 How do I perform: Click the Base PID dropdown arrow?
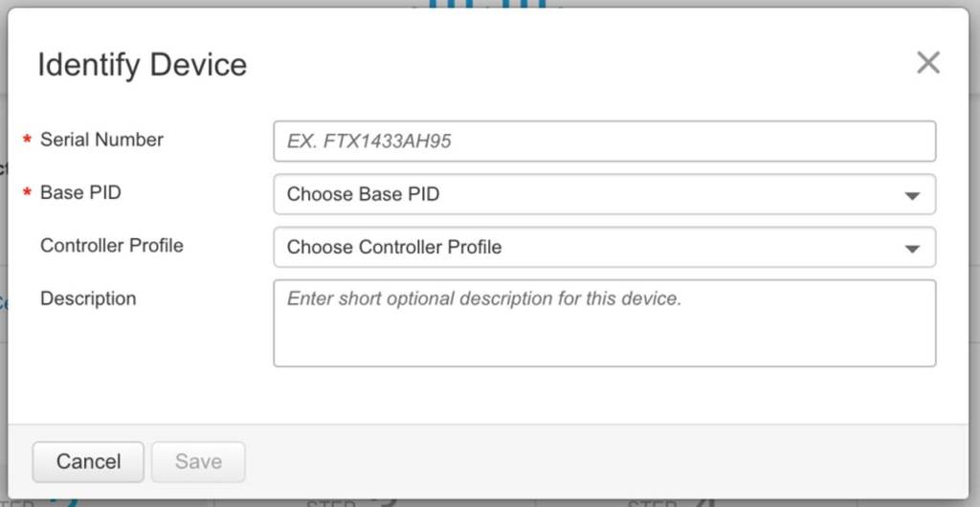click(912, 195)
